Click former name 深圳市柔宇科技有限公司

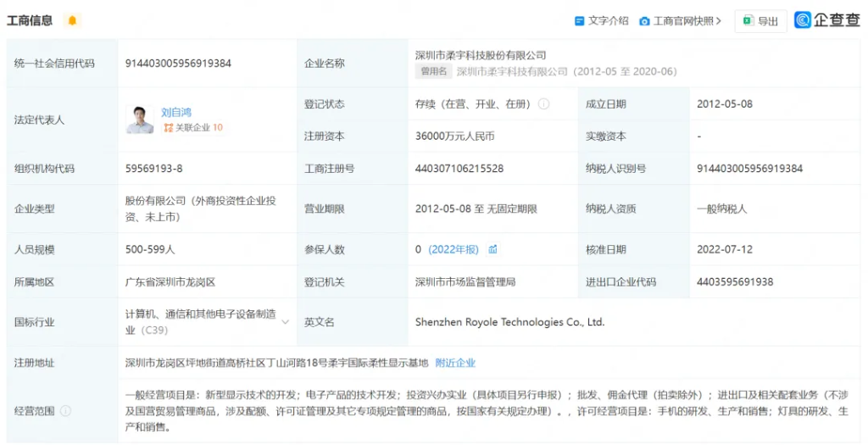point(512,71)
